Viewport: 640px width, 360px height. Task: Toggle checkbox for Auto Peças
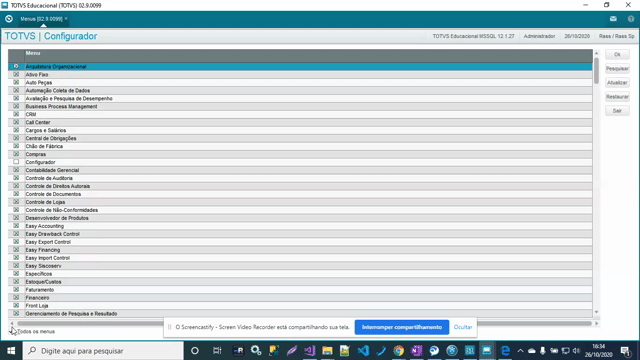[16, 82]
